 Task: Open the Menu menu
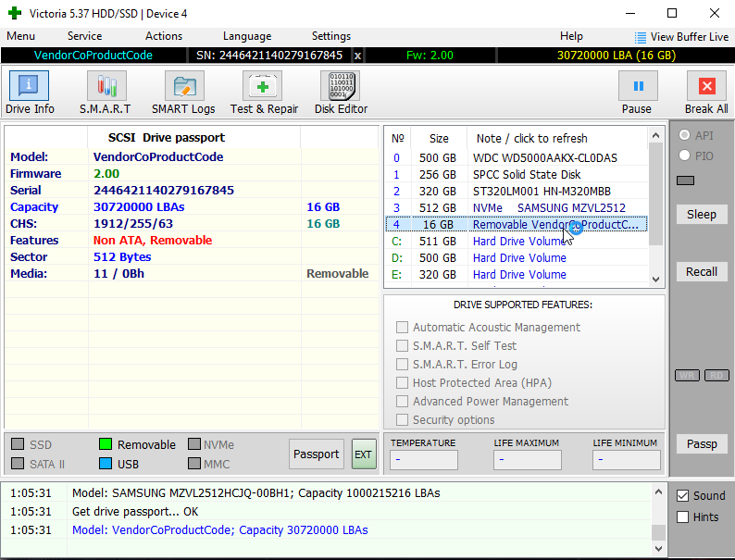coord(20,36)
